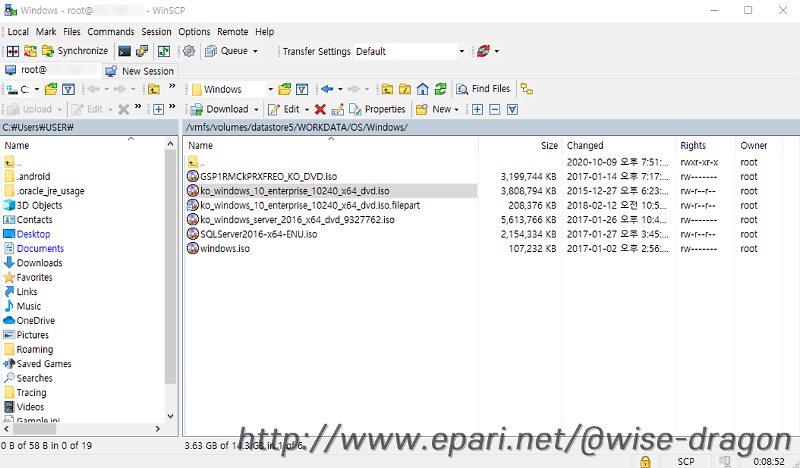This screenshot has width=800, height=468.
Task: Open the Session menu
Action: pyautogui.click(x=156, y=32)
